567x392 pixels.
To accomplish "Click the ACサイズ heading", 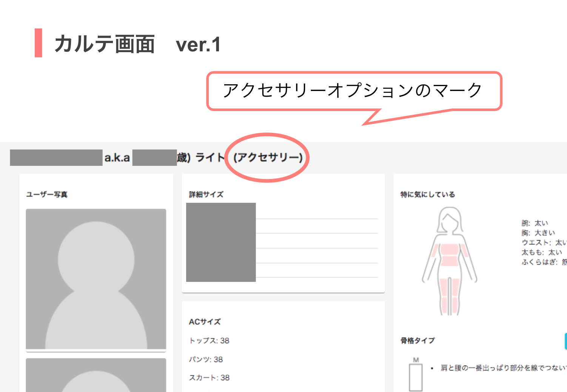I will click(x=205, y=322).
